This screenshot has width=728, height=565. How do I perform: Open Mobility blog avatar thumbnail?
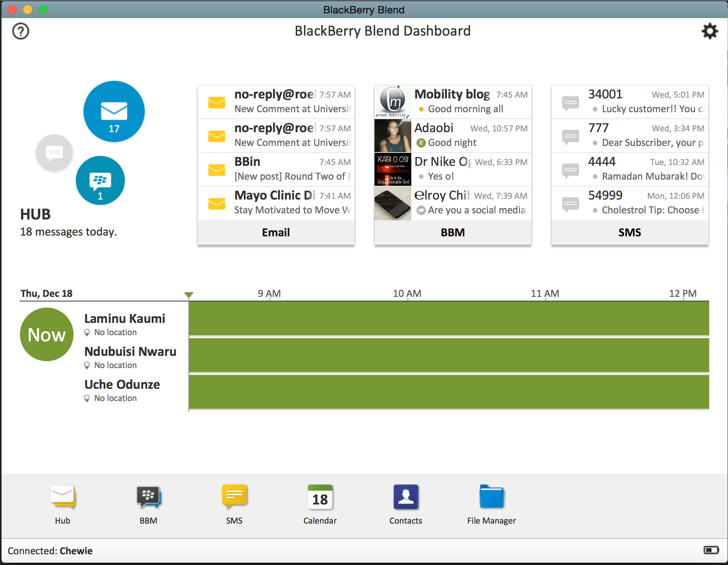[x=393, y=102]
